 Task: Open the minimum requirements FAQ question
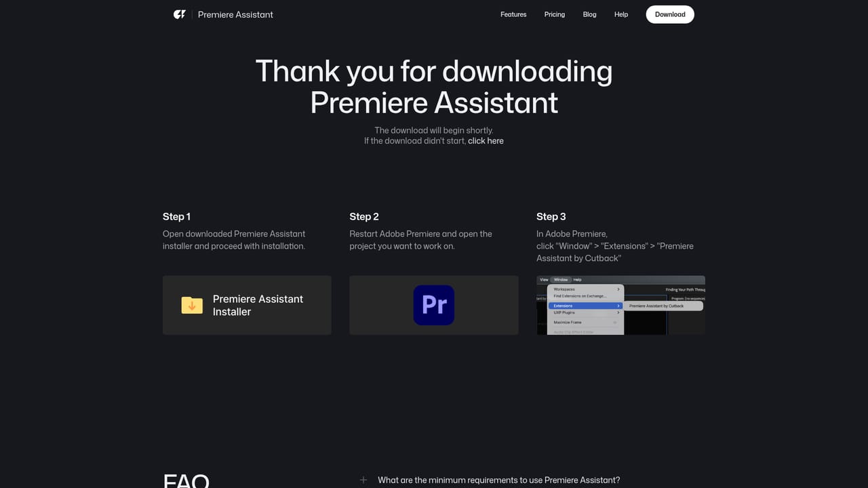click(x=498, y=480)
